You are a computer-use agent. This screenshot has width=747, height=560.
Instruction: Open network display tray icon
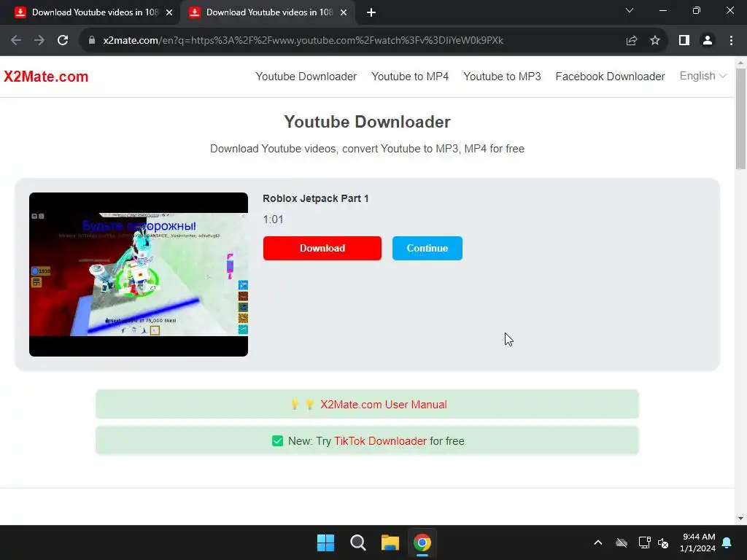645,542
